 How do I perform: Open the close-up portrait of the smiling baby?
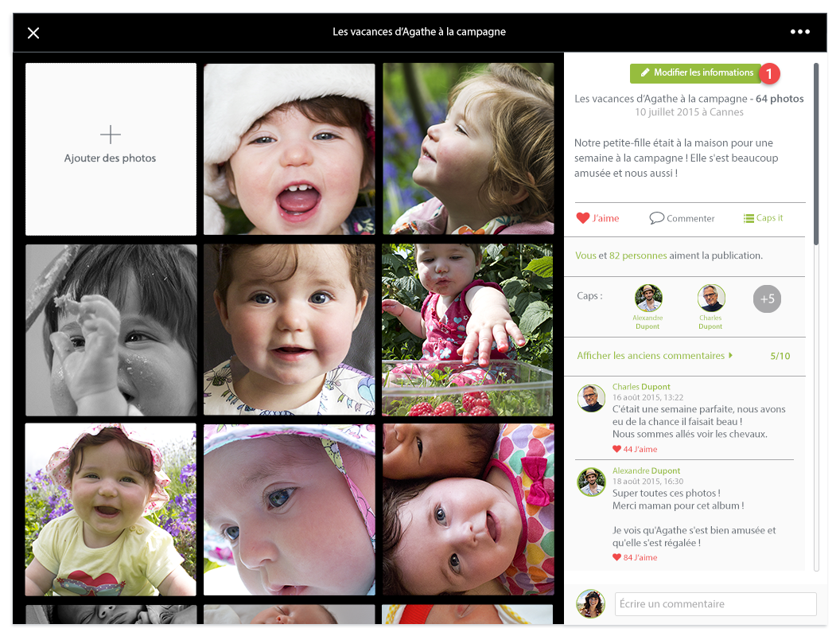[x=290, y=330]
